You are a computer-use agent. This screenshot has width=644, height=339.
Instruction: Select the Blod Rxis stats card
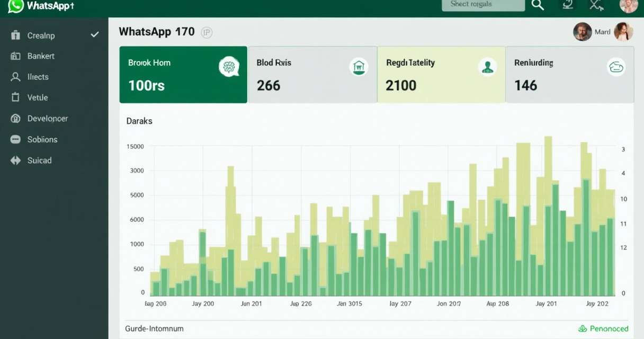(312, 74)
